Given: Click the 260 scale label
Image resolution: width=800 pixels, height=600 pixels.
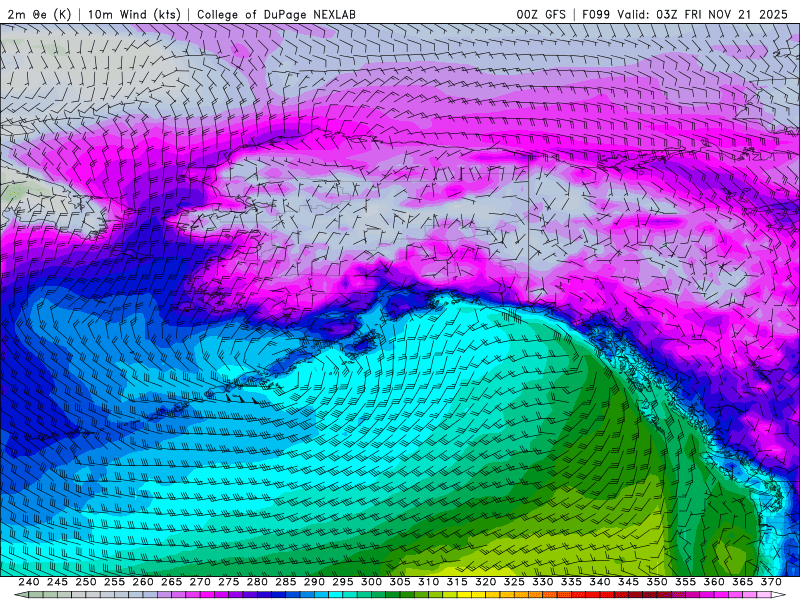Looking at the screenshot, I should pyautogui.click(x=143, y=582).
